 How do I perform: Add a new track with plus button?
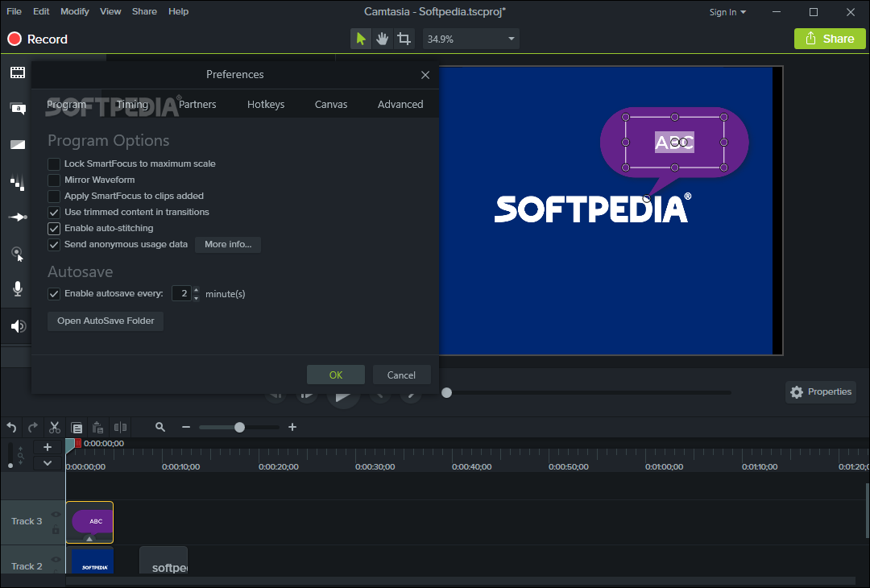(x=48, y=447)
